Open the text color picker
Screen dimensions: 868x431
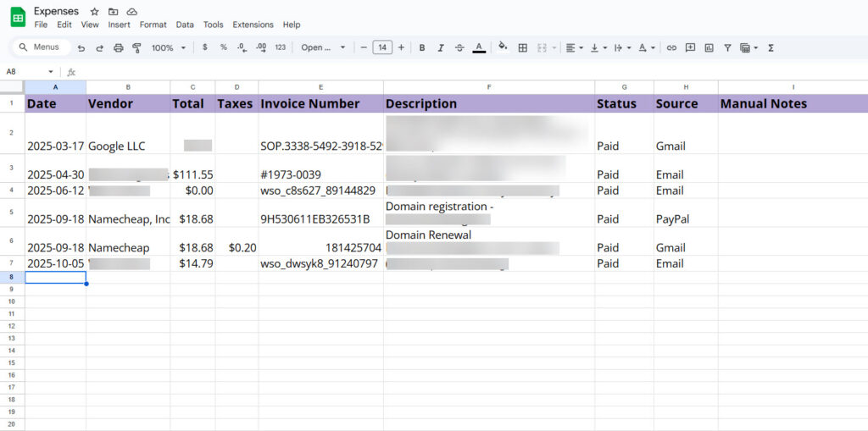pyautogui.click(x=479, y=48)
